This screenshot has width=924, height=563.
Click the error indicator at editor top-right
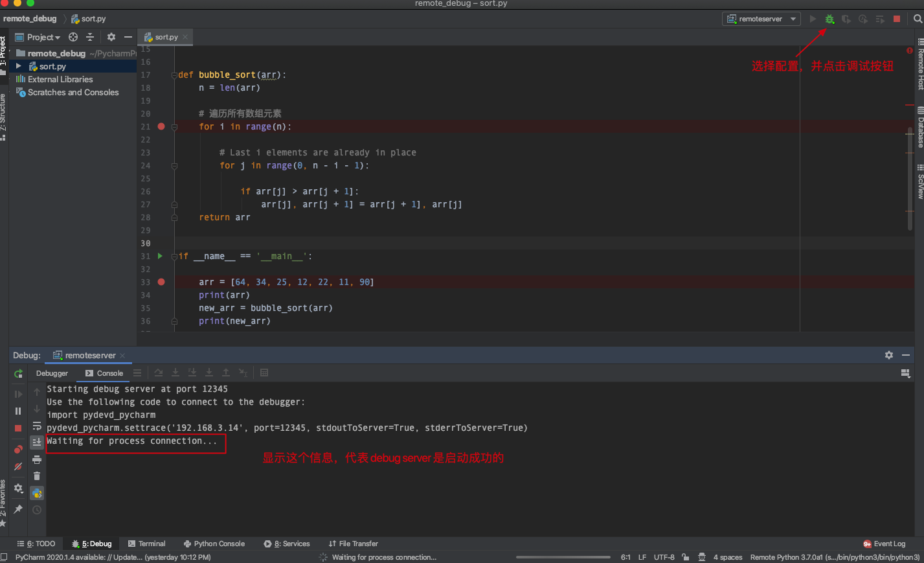pos(910,51)
